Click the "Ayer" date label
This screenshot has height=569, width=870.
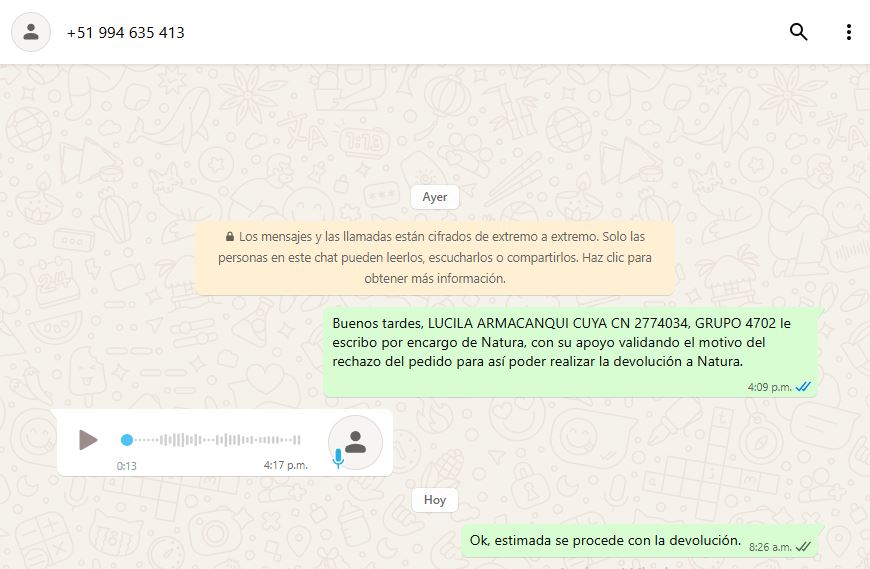click(435, 197)
